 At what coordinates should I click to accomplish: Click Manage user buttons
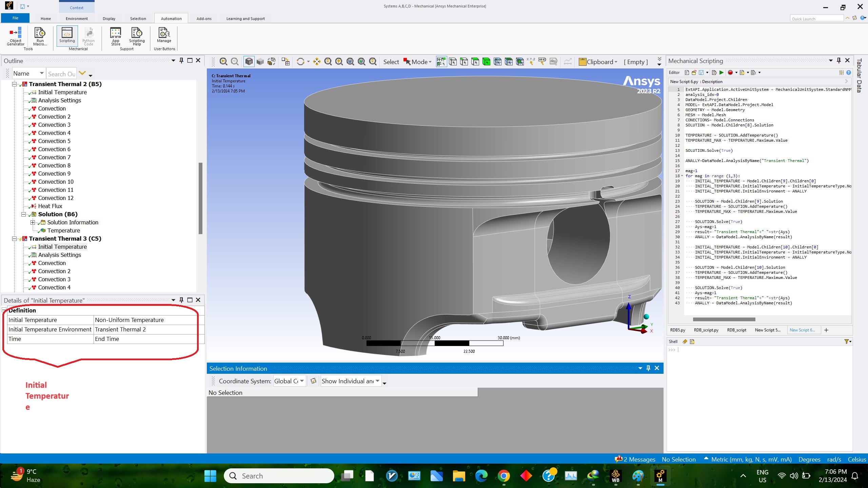pos(164,35)
